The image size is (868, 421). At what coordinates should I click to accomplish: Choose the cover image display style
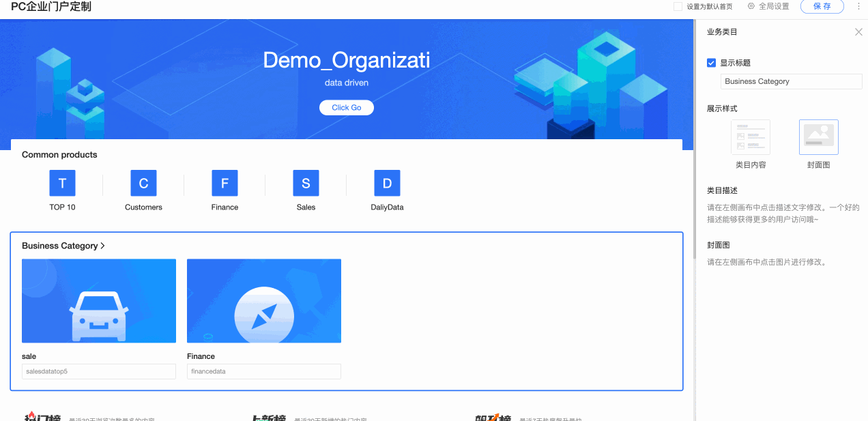coord(818,137)
